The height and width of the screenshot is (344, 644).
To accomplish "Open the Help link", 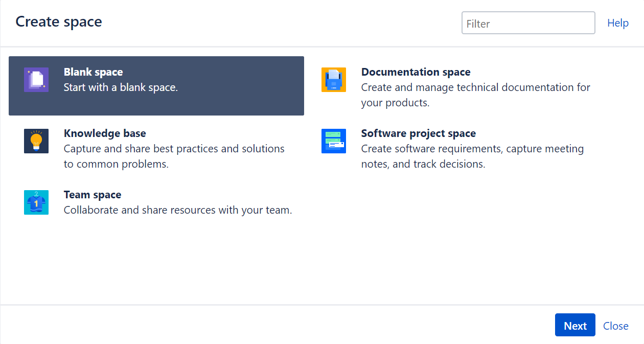I will tap(617, 23).
